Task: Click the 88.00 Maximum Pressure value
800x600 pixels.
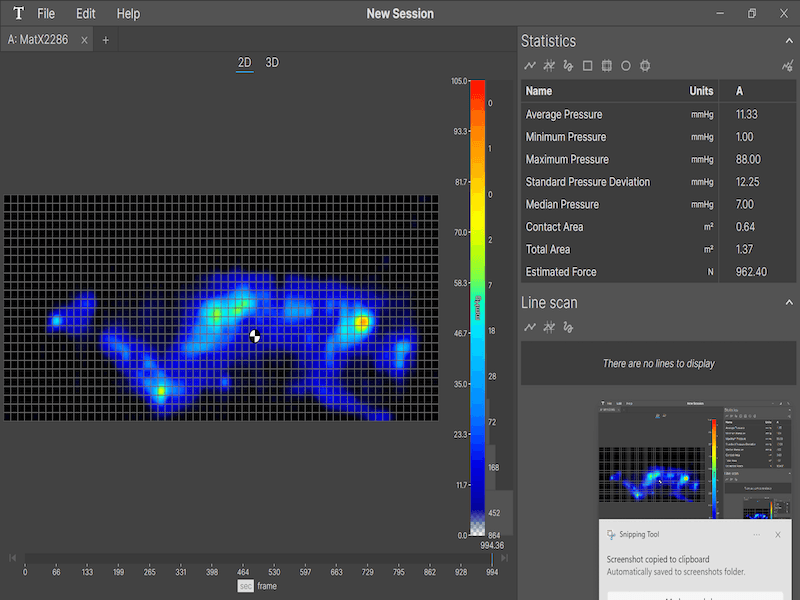Action: (x=748, y=160)
